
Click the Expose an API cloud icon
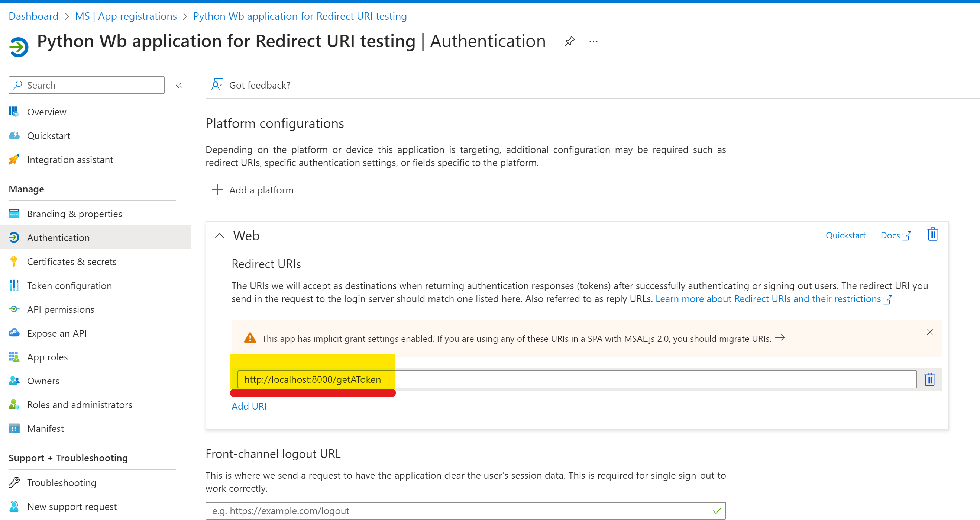[x=14, y=333]
